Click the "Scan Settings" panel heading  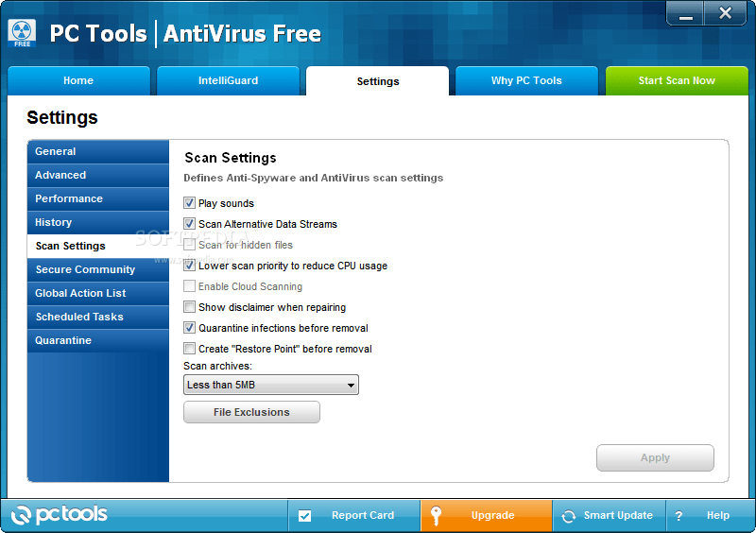[231, 158]
